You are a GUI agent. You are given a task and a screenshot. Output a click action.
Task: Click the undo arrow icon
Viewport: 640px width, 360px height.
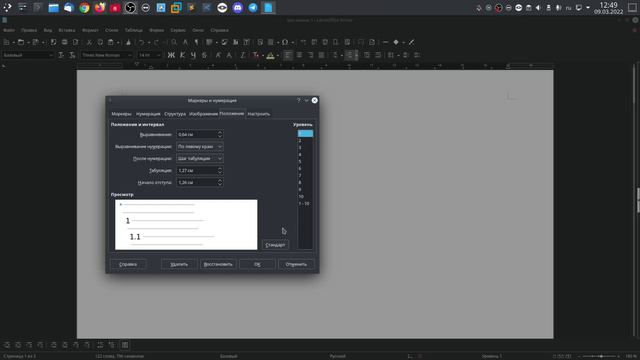141,42
